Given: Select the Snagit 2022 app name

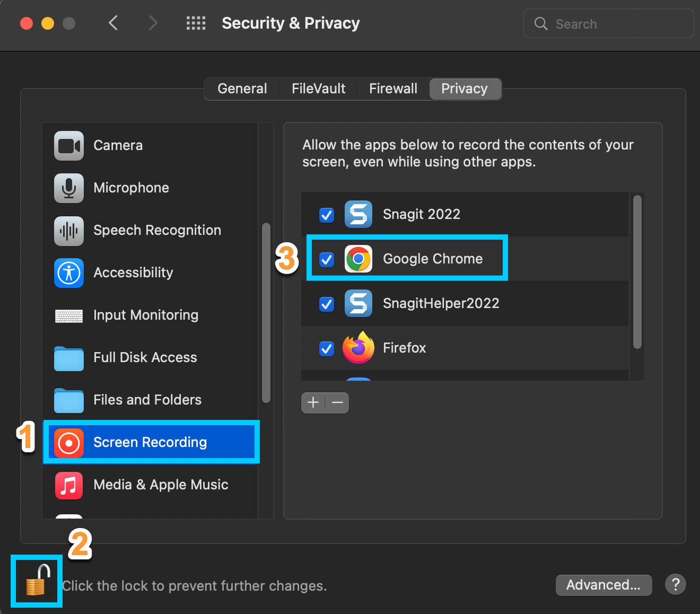Looking at the screenshot, I should [x=422, y=214].
